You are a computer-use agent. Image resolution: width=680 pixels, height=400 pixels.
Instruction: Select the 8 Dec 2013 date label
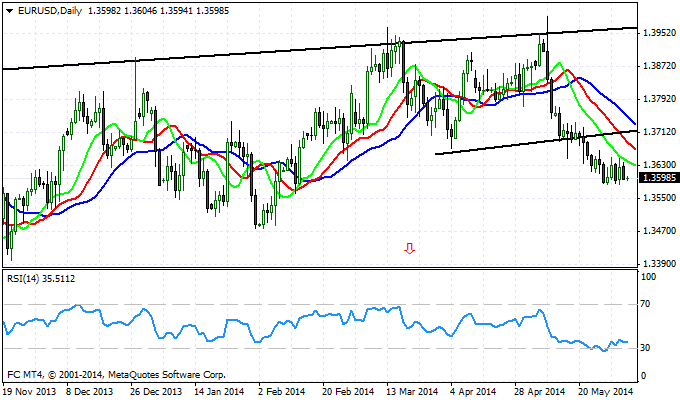pos(90,391)
